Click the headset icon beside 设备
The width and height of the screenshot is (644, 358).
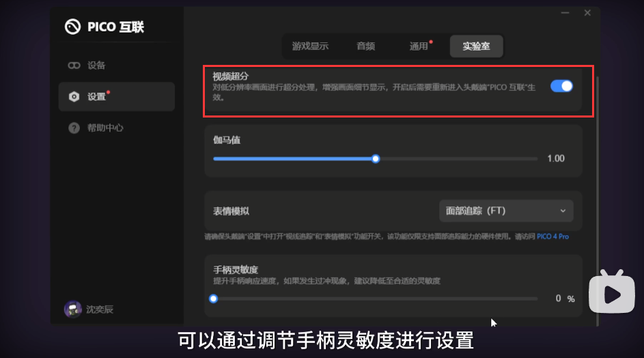click(74, 66)
